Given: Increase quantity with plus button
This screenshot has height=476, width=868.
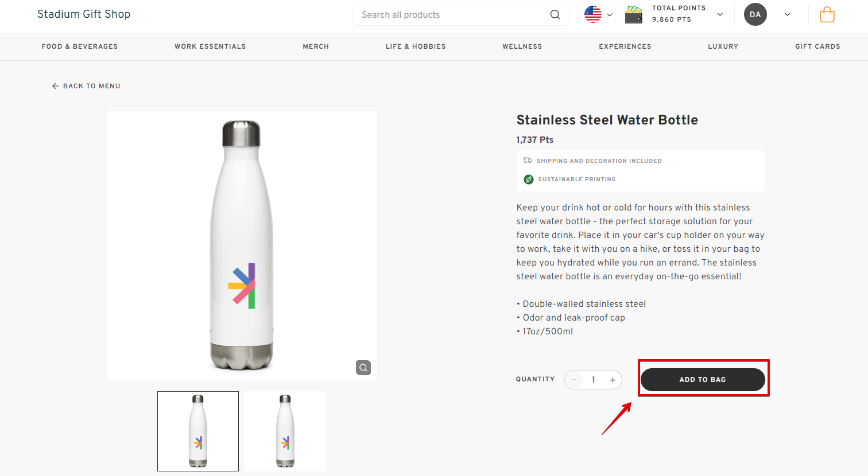Looking at the screenshot, I should 613,380.
